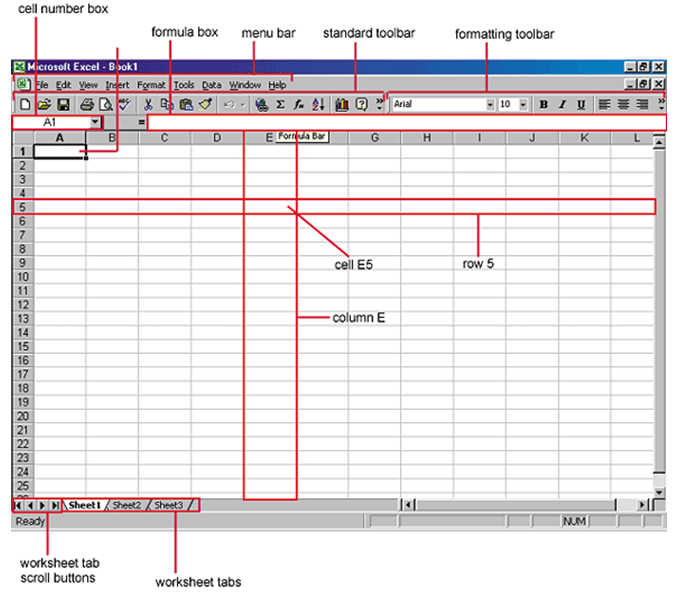Open the Tools menu
Viewport: 675px width, 592px height.
pyautogui.click(x=184, y=85)
